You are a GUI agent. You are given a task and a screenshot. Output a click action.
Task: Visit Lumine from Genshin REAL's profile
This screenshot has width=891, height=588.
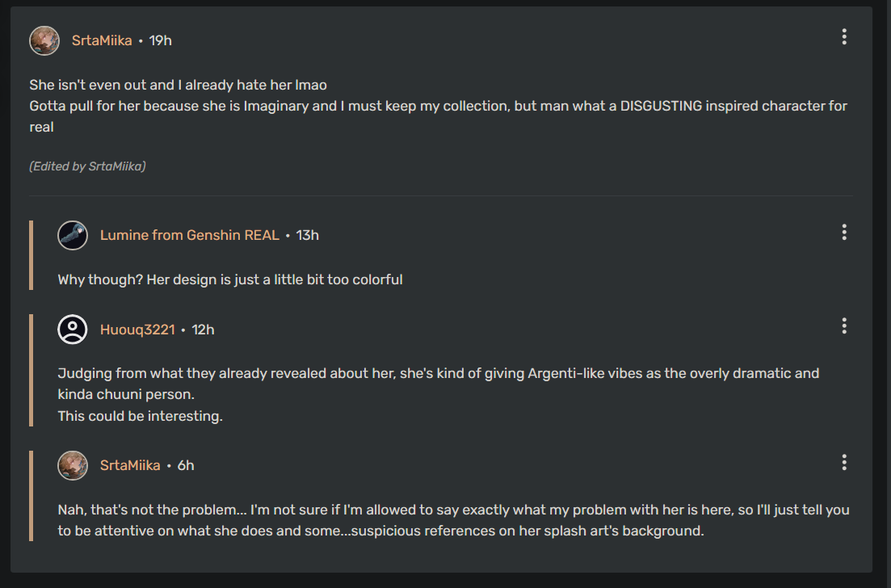pyautogui.click(x=189, y=235)
